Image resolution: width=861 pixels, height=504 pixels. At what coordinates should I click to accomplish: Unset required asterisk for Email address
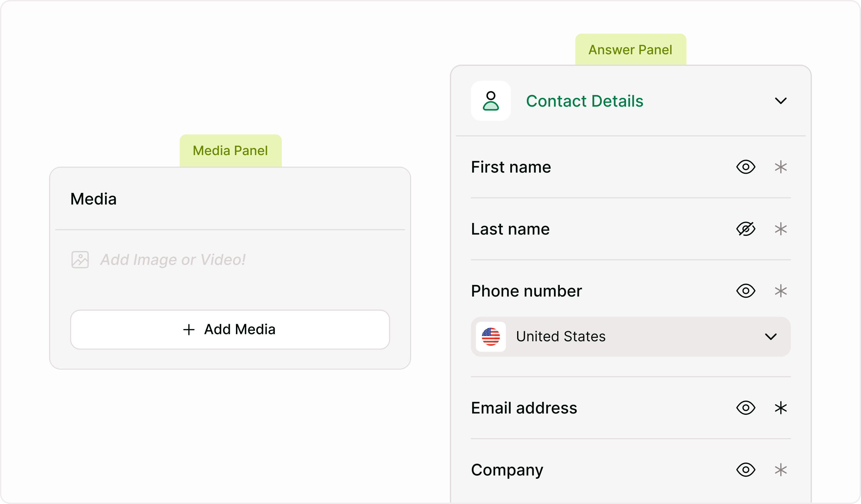[x=781, y=408]
